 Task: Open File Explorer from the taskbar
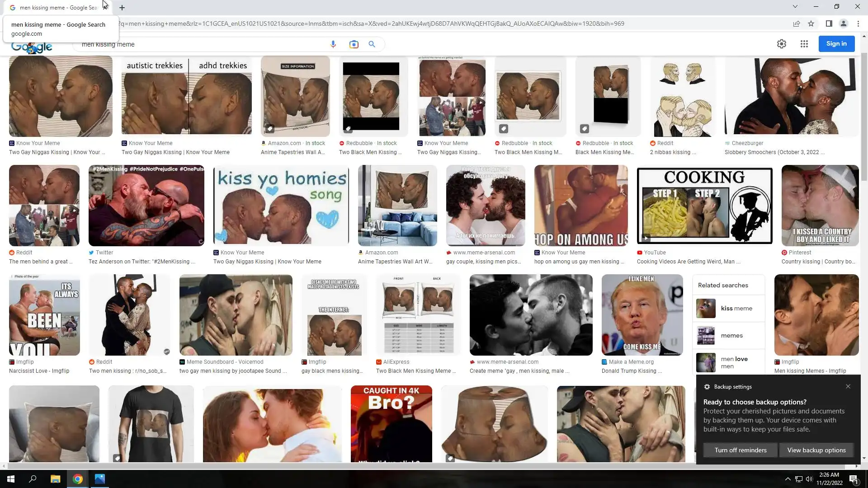55,479
